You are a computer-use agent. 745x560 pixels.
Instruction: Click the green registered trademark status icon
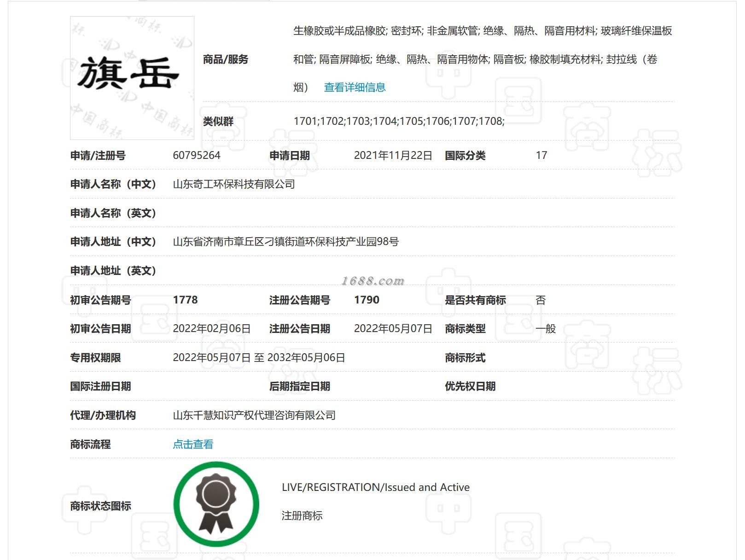(x=216, y=504)
